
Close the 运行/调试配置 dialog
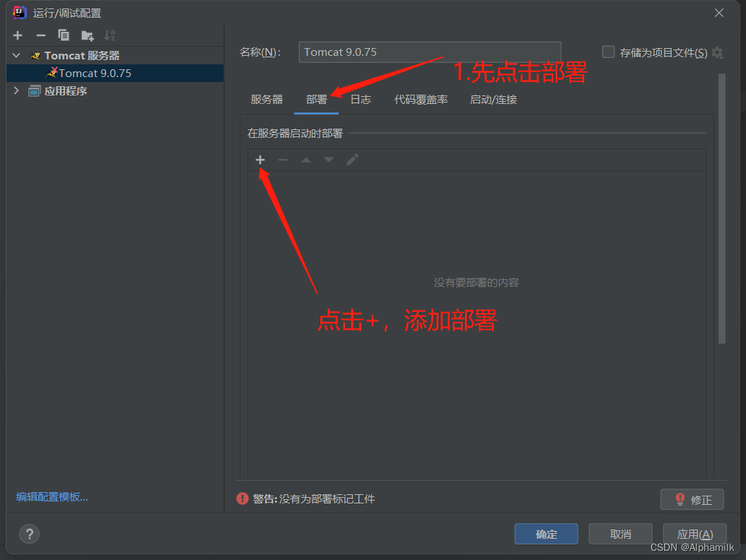(719, 13)
